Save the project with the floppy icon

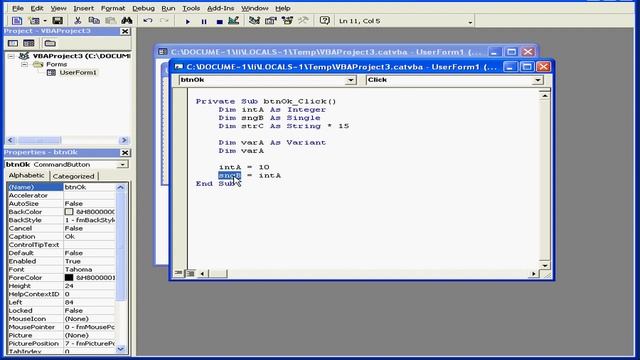[58, 21]
